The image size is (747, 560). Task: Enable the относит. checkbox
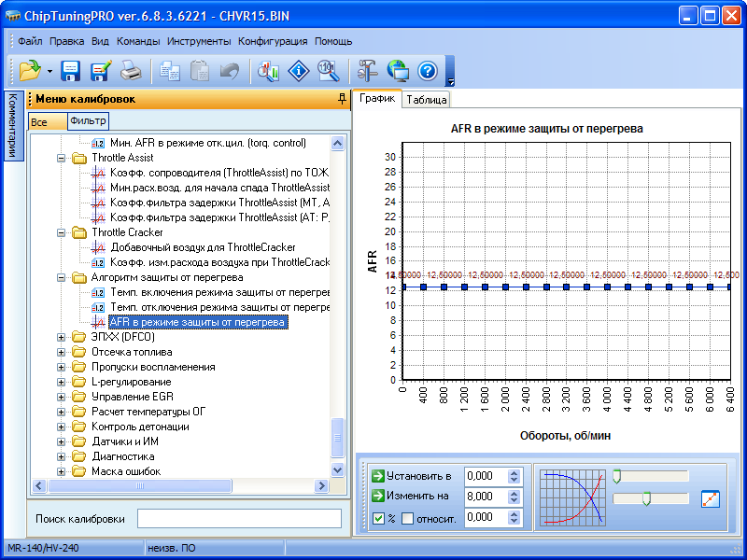tap(407, 518)
